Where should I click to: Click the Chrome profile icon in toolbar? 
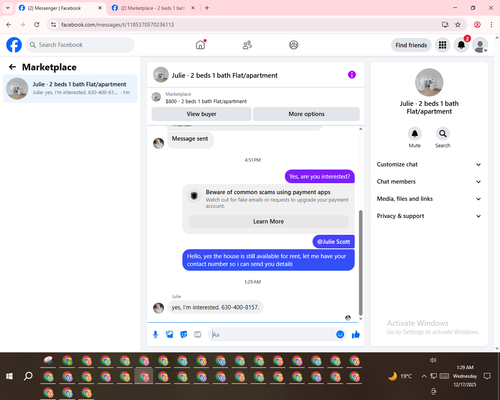point(477,25)
